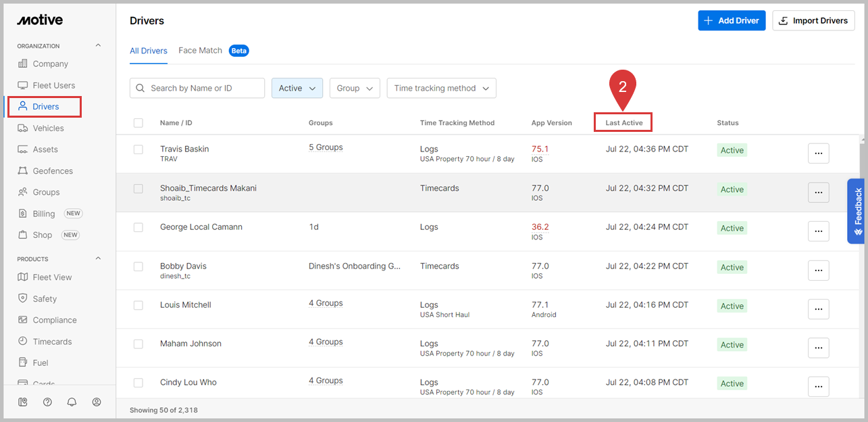The height and width of the screenshot is (422, 868).
Task: Click the Name / ID column header
Action: tap(176, 123)
